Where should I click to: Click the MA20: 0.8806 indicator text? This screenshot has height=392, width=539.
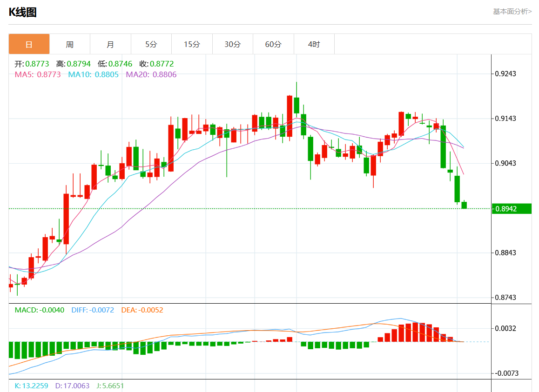click(x=151, y=74)
